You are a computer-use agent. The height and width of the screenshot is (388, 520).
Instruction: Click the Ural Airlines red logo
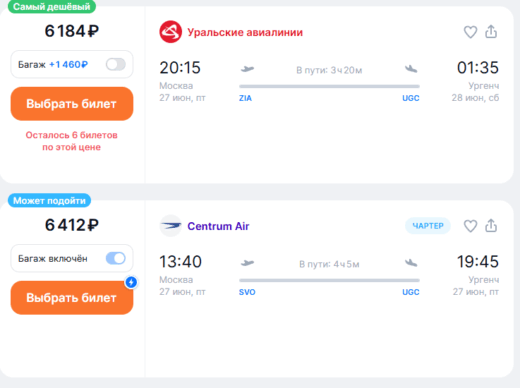[x=171, y=32]
